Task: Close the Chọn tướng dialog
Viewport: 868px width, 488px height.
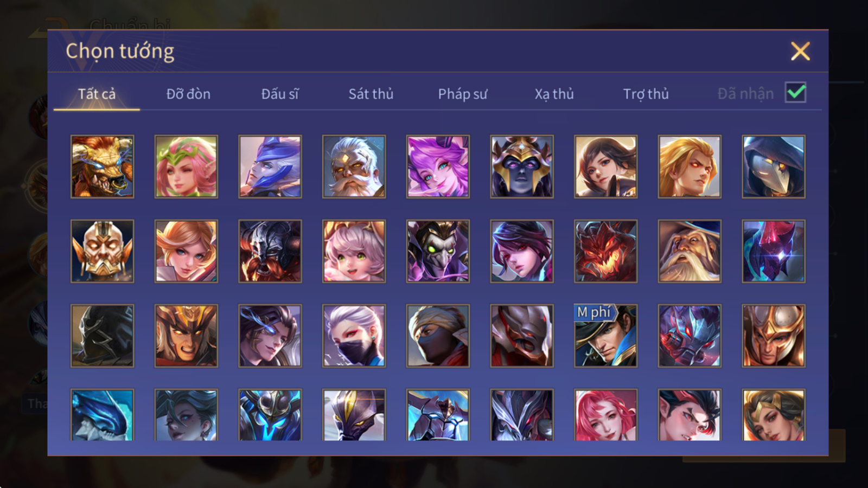Action: point(800,52)
